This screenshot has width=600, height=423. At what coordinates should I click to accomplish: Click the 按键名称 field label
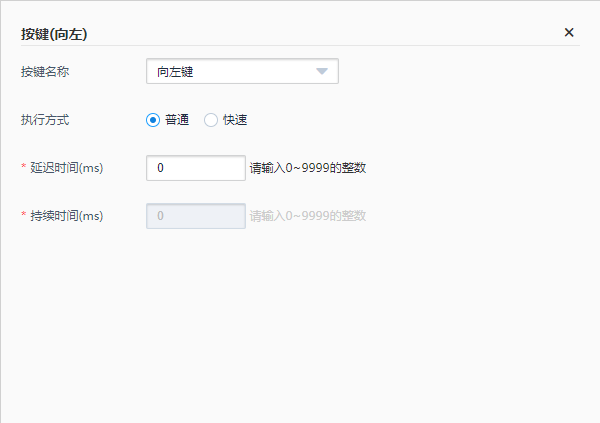point(45,72)
